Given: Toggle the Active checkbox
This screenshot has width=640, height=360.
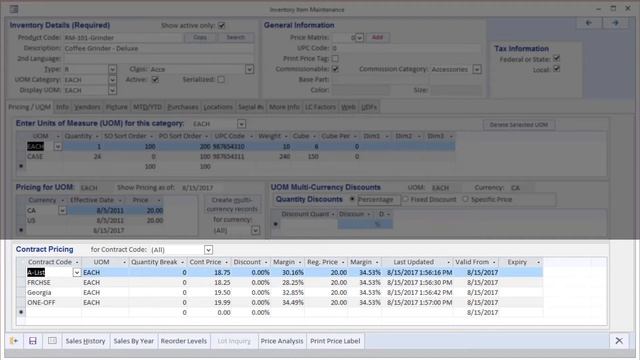Looking at the screenshot, I should pyautogui.click(x=155, y=80).
